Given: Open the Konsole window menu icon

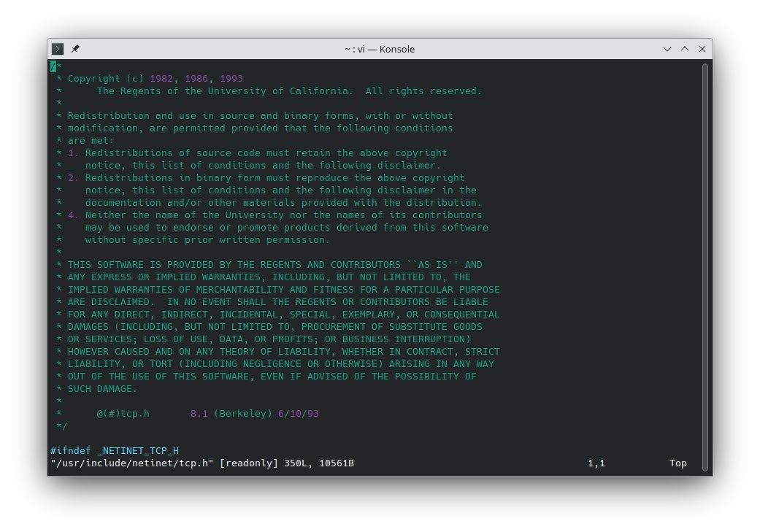Looking at the screenshot, I should point(58,49).
